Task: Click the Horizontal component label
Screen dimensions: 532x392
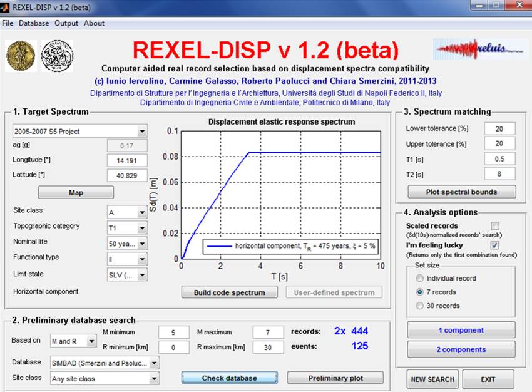Action: (46, 291)
